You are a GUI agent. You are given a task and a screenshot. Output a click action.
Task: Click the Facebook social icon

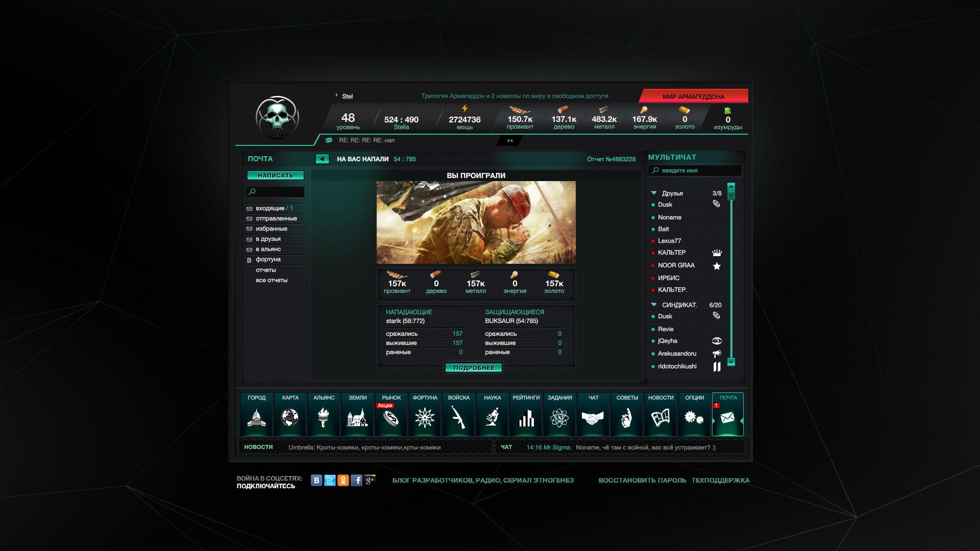tap(357, 480)
